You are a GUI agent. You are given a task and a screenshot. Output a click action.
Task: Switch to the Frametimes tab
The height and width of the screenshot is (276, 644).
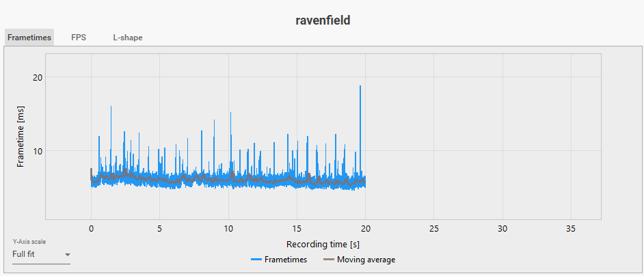tap(29, 38)
